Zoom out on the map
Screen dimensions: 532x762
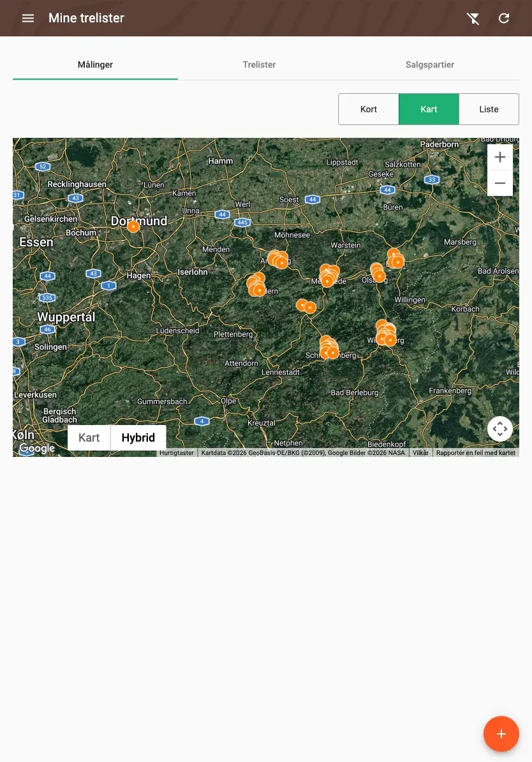pos(500,183)
